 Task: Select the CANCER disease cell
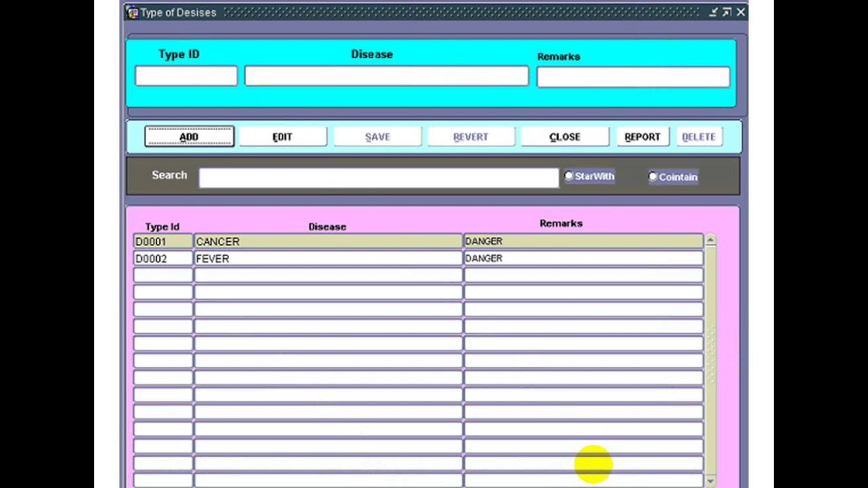328,241
